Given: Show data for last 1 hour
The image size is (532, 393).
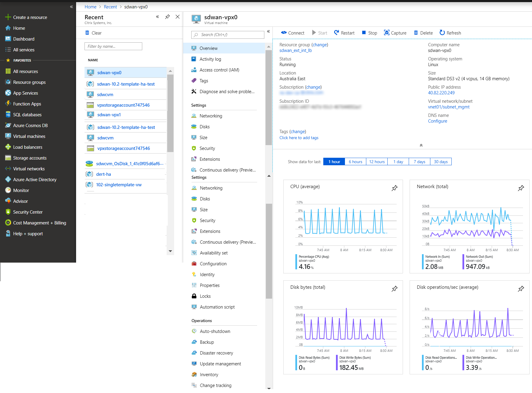Looking at the screenshot, I should coord(334,162).
